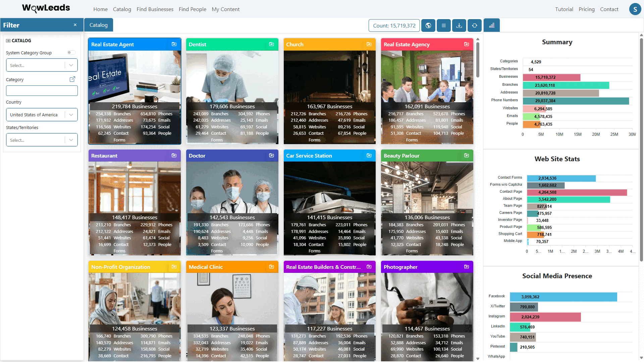The width and height of the screenshot is (644, 362).
Task: Click the refresh icon button
Action: coord(475,25)
